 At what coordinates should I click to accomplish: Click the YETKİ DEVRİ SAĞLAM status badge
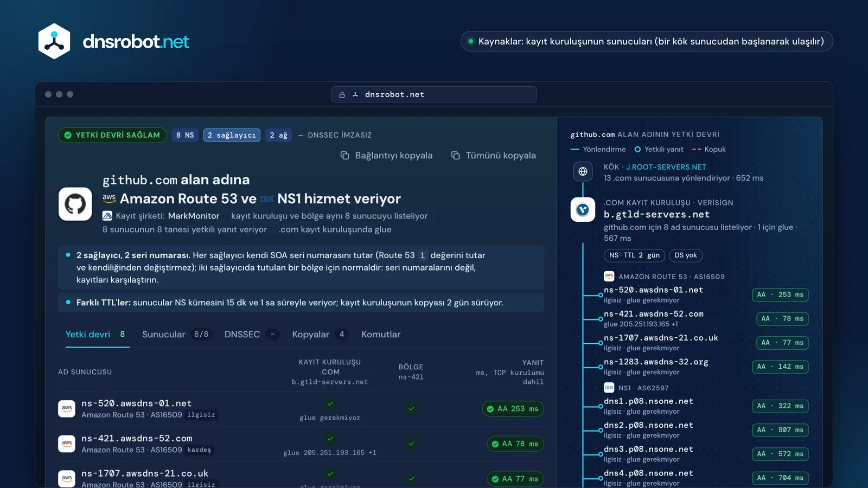click(112, 135)
